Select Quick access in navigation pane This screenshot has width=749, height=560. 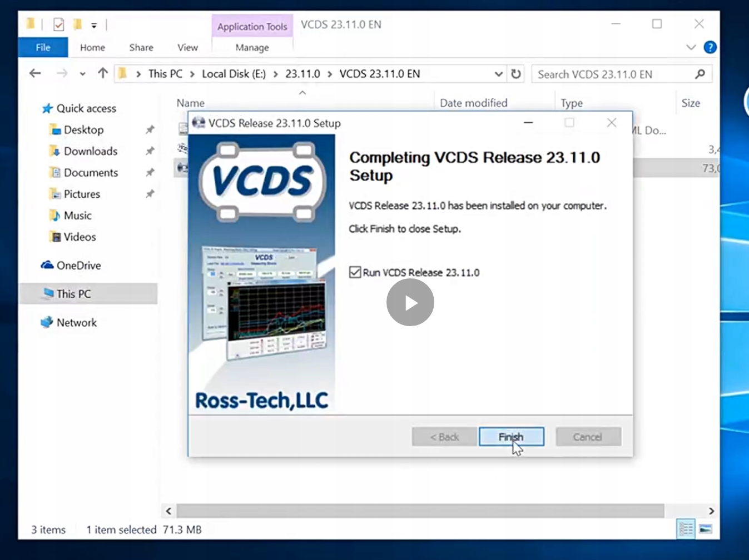(x=86, y=108)
